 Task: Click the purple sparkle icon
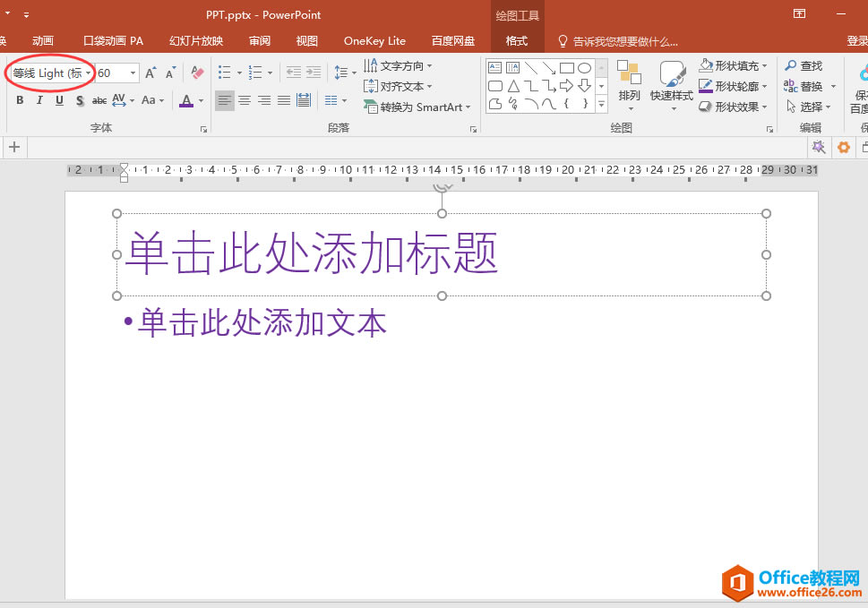coord(819,147)
